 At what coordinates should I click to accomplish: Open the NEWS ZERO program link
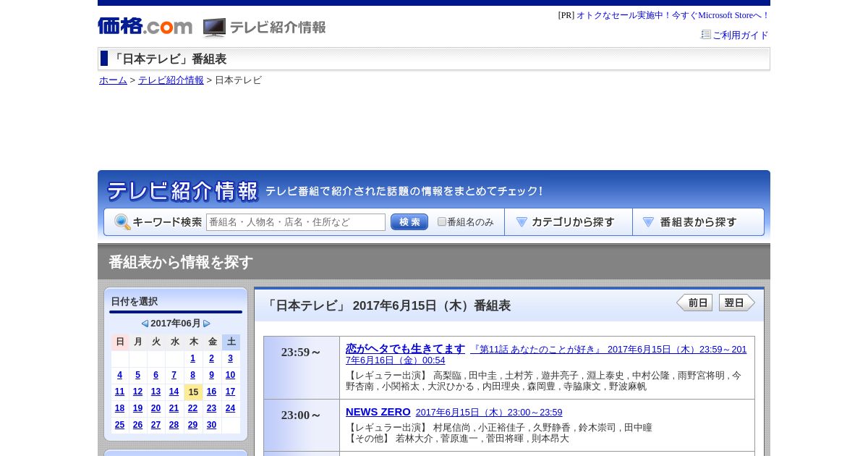(x=378, y=411)
